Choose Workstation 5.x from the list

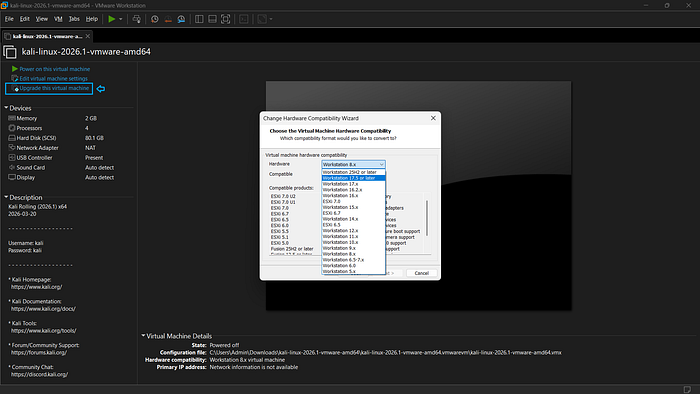point(353,271)
